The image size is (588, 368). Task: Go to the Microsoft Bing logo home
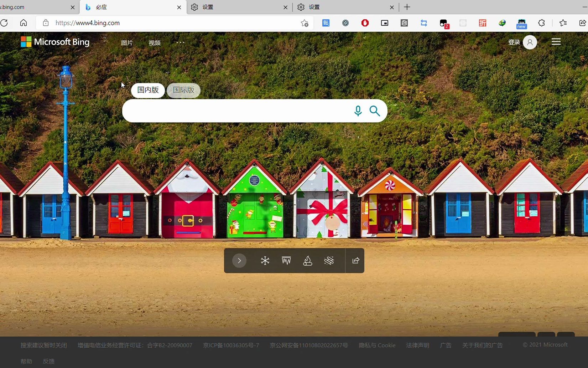coord(55,42)
